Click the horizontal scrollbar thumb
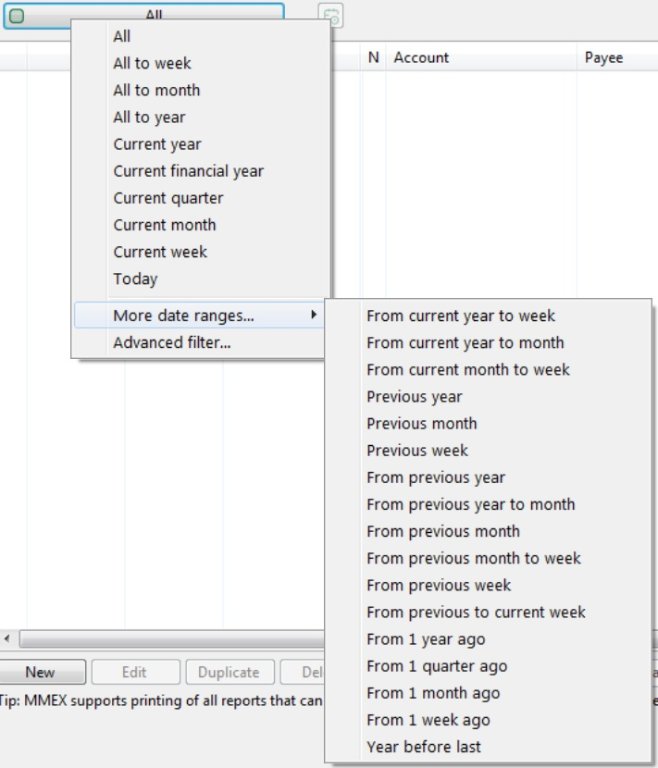This screenshot has height=768, width=658. pos(171,639)
